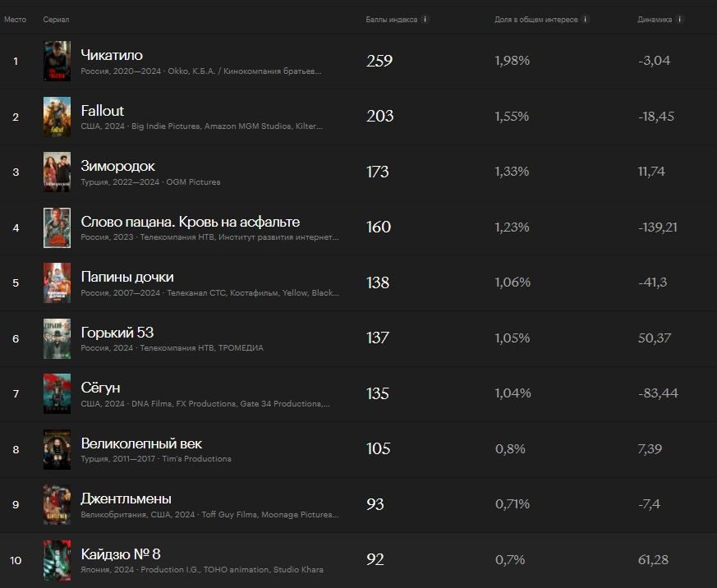Screen dimensions: 717x588
Task: Open the Великолепный век title link
Action: pyautogui.click(x=141, y=443)
